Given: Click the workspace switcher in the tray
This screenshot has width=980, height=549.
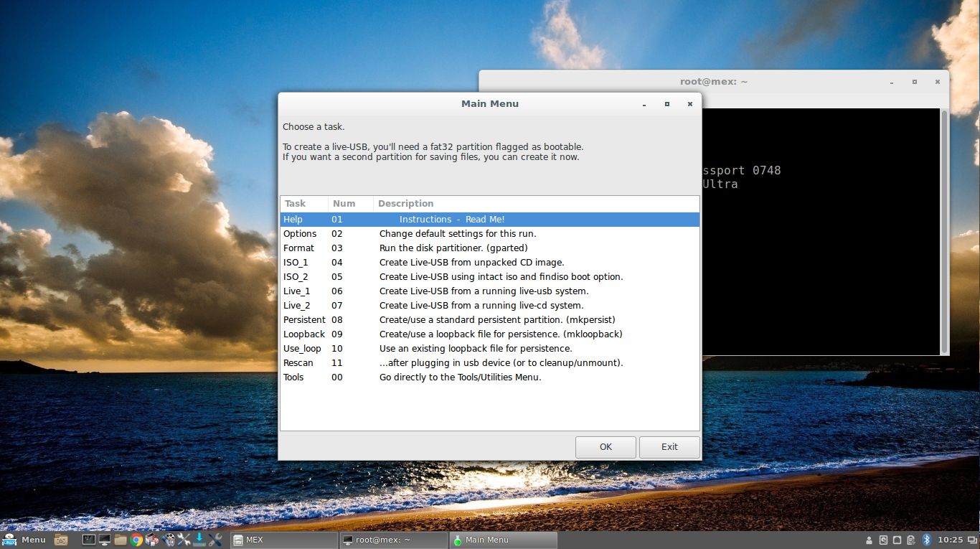Looking at the screenshot, I should [973, 540].
